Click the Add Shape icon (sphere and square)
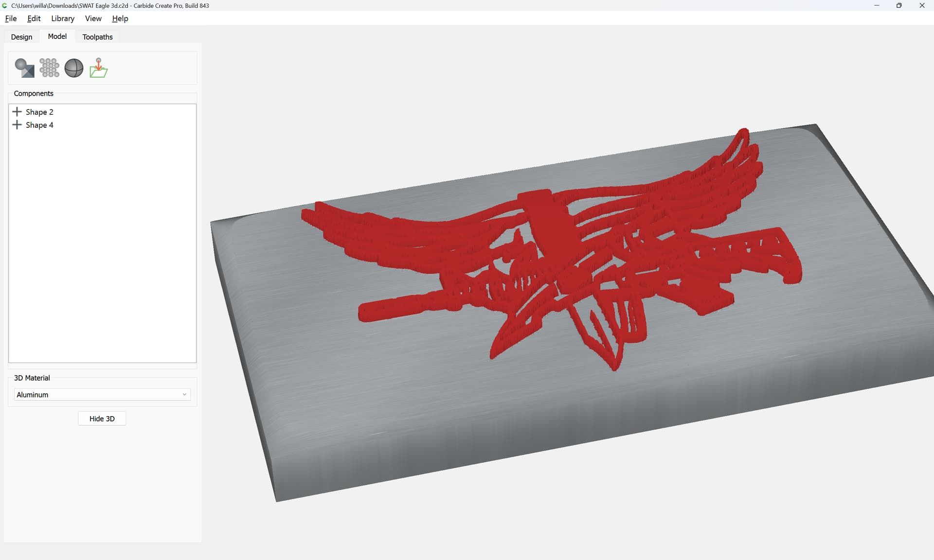This screenshot has height=560, width=934. point(24,68)
